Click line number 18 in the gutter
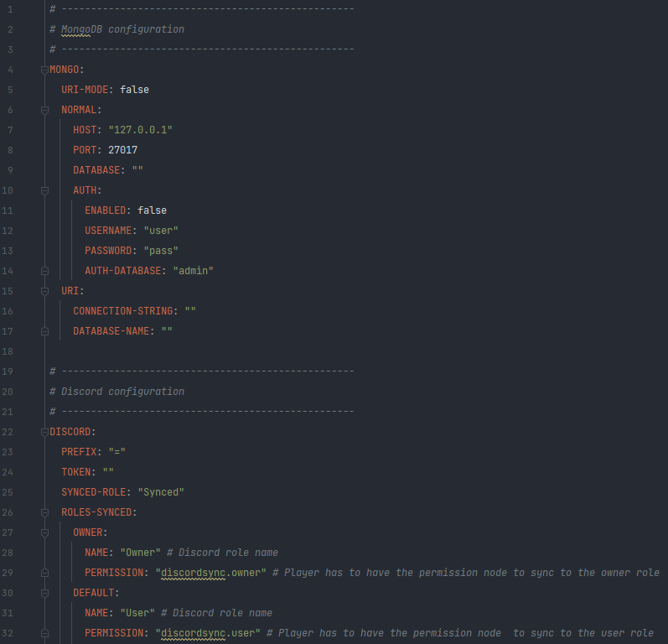 [x=9, y=351]
